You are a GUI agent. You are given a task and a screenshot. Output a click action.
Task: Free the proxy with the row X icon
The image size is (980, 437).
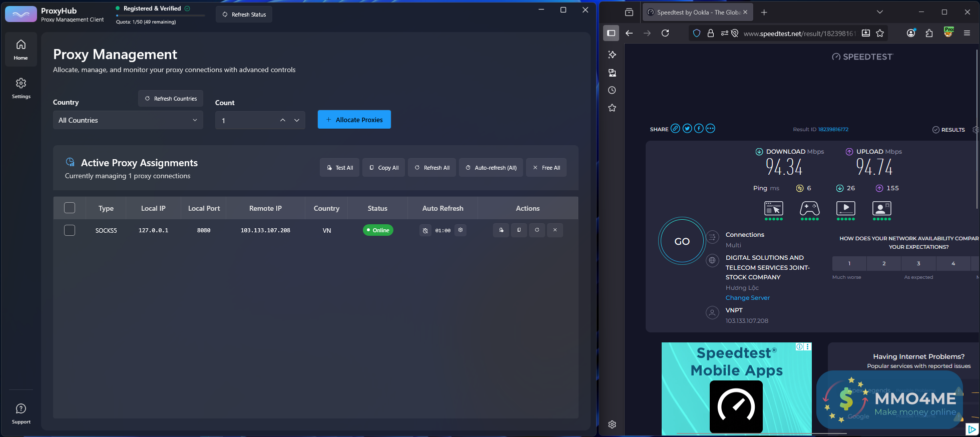coord(555,230)
